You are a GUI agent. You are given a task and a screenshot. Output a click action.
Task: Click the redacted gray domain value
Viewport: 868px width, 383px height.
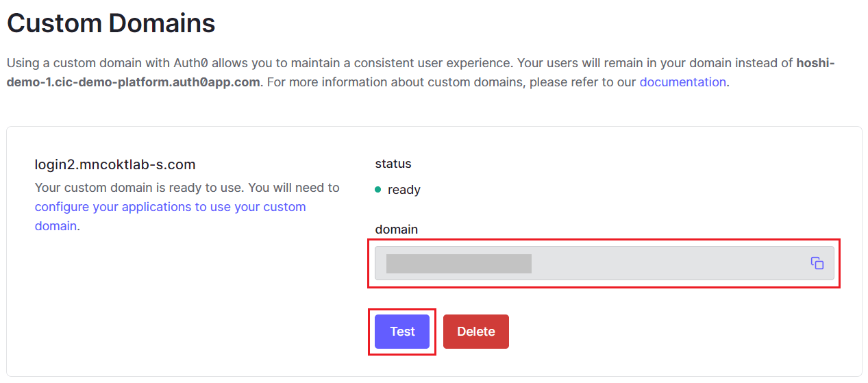458,264
